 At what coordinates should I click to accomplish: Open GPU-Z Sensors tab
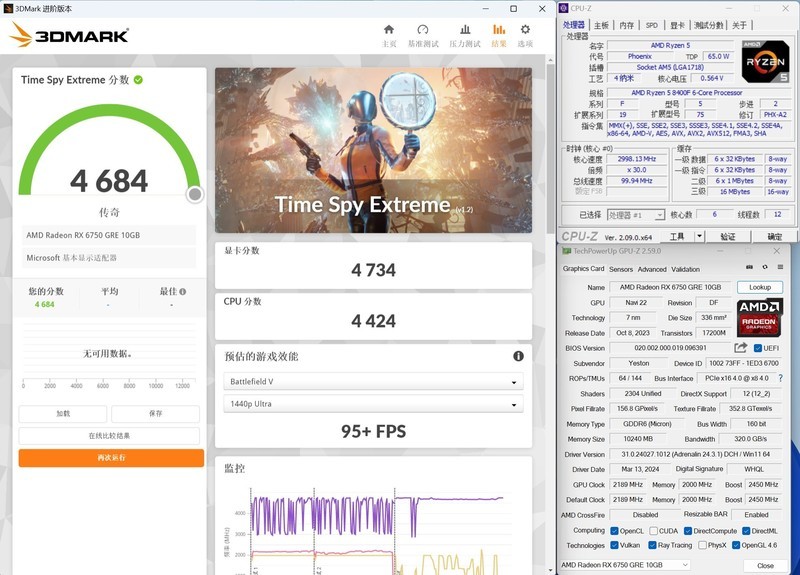620,269
